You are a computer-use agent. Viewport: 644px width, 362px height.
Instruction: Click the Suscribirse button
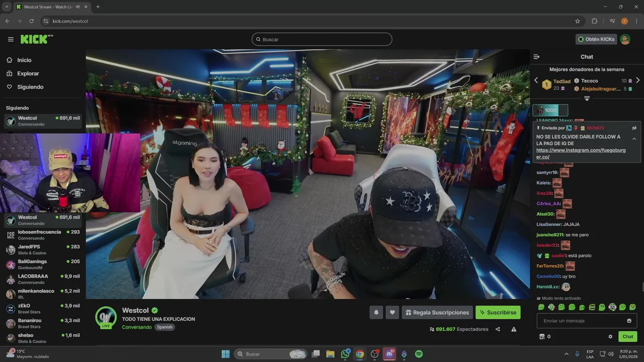click(498, 312)
